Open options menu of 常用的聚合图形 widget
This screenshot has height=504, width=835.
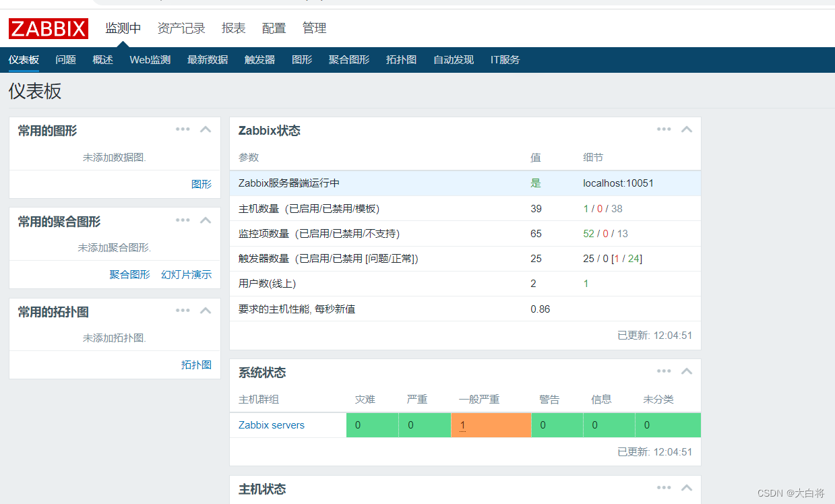[183, 220]
